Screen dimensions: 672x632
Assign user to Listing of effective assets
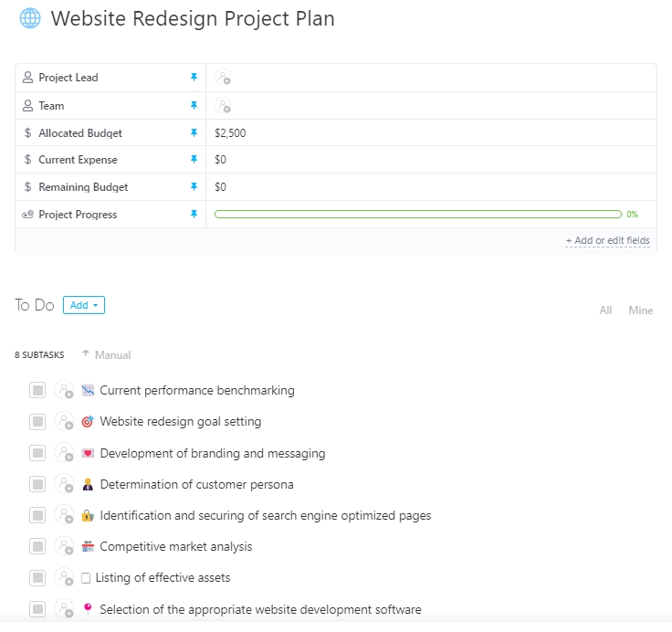point(64,577)
